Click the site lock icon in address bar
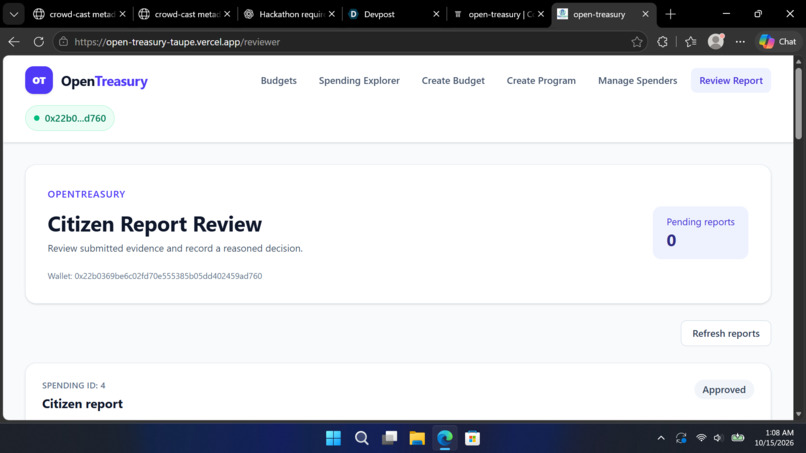The image size is (806, 453). coord(63,42)
